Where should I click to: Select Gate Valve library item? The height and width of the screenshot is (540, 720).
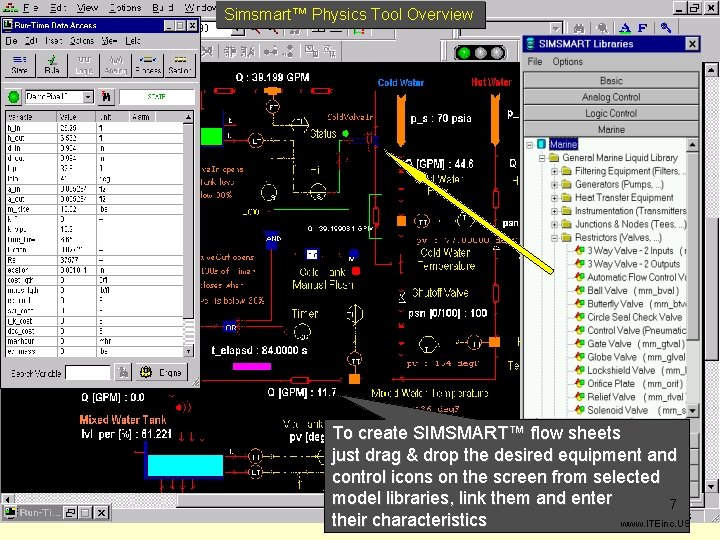[x=630, y=344]
